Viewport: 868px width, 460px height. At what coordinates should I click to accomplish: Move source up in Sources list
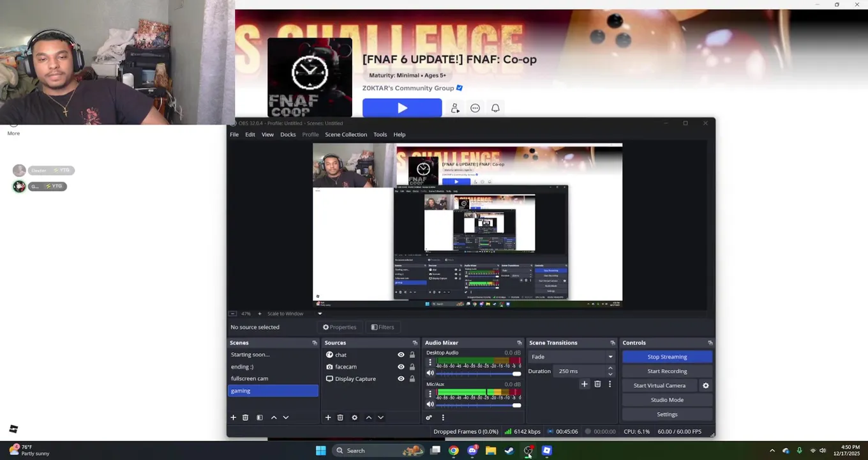point(368,417)
